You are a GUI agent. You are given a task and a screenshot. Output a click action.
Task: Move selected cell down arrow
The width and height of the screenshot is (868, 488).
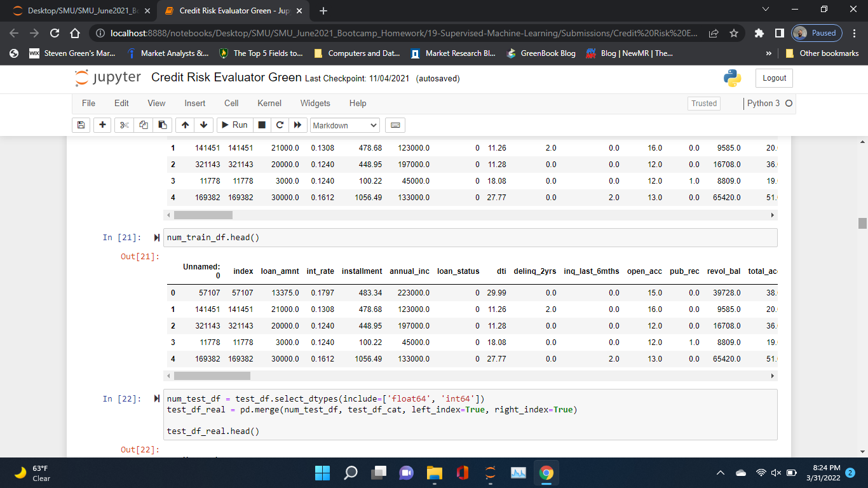[203, 125]
